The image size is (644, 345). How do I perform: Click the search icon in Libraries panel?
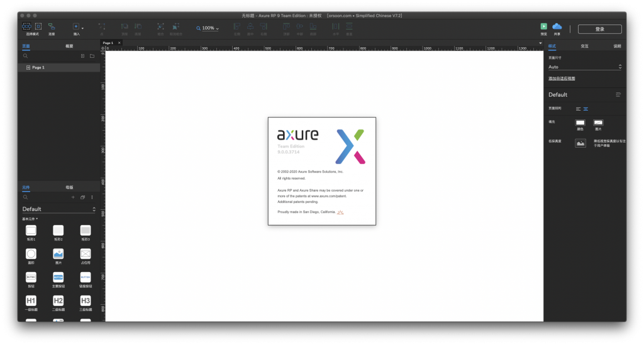pyautogui.click(x=25, y=197)
